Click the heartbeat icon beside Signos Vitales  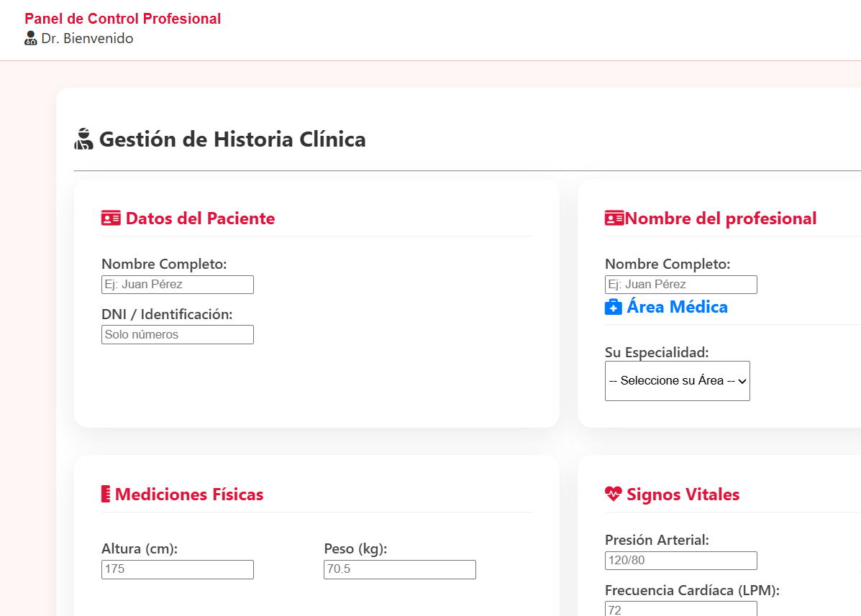[614, 495]
